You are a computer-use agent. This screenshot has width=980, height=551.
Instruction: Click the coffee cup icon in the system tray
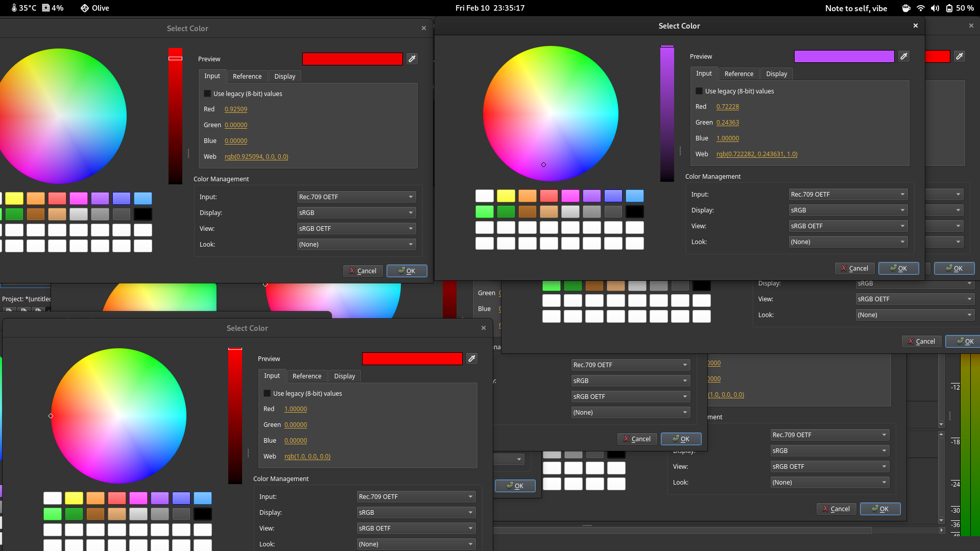(905, 8)
